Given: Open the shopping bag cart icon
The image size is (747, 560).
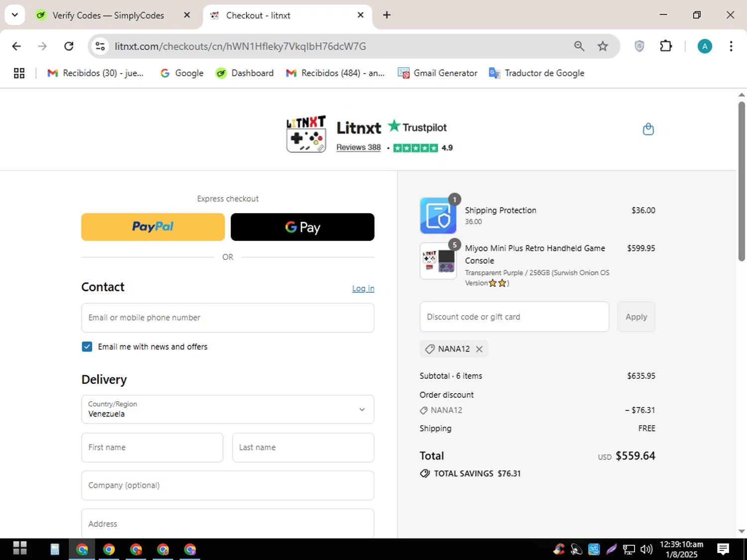Looking at the screenshot, I should (x=648, y=129).
